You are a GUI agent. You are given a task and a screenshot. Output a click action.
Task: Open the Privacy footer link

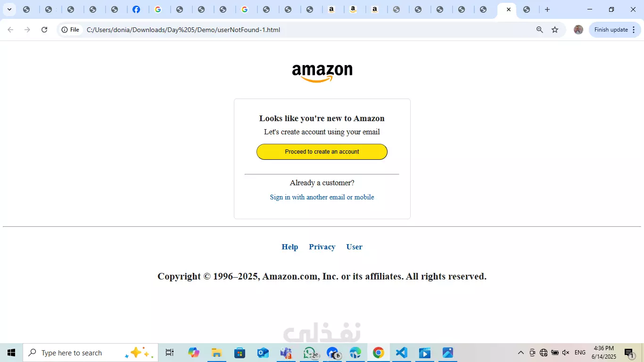click(x=322, y=247)
